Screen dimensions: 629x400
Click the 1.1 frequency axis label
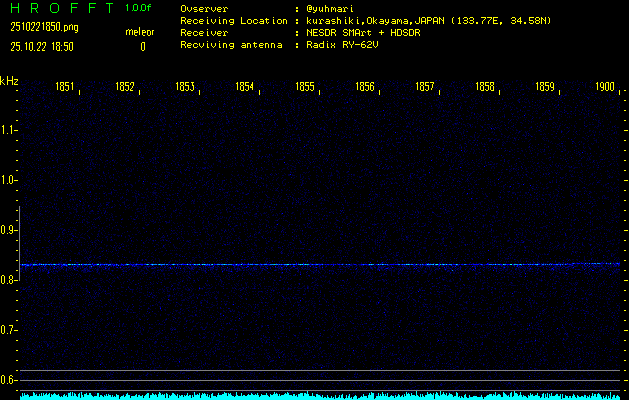pyautogui.click(x=9, y=130)
